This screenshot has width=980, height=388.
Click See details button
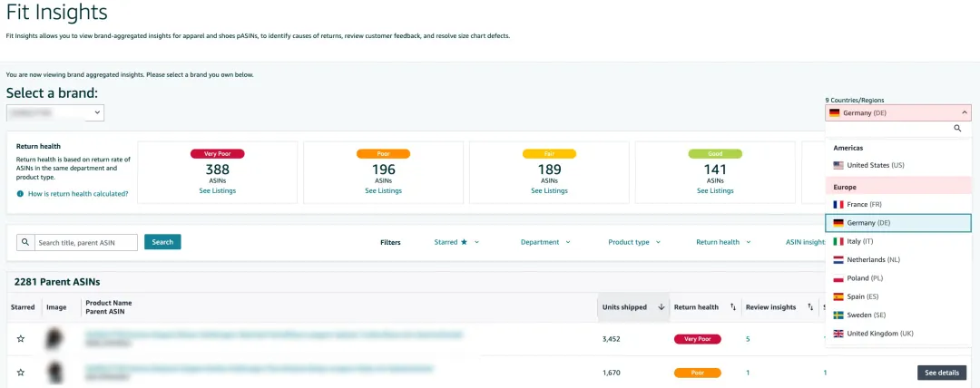(941, 373)
